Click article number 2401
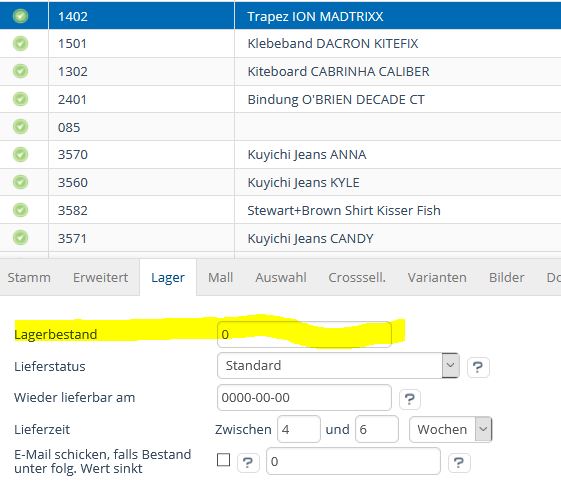Image resolution: width=561 pixels, height=485 pixels. 72,99
